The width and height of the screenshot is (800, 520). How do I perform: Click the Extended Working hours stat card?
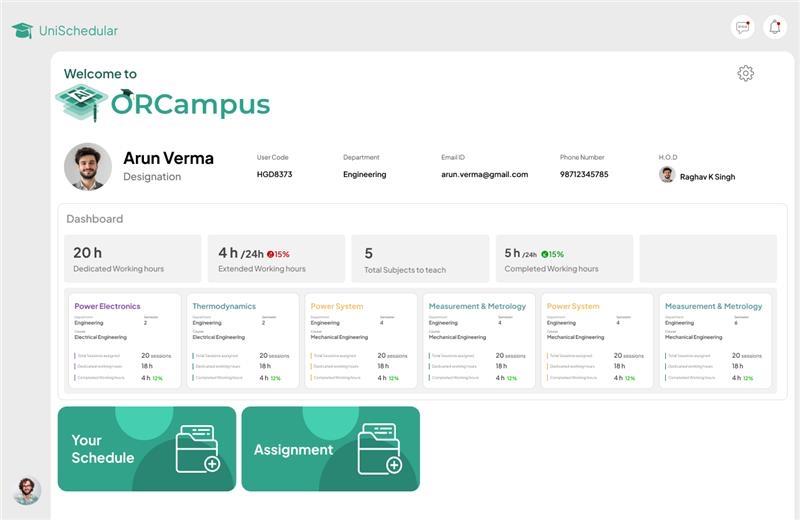(x=276, y=259)
